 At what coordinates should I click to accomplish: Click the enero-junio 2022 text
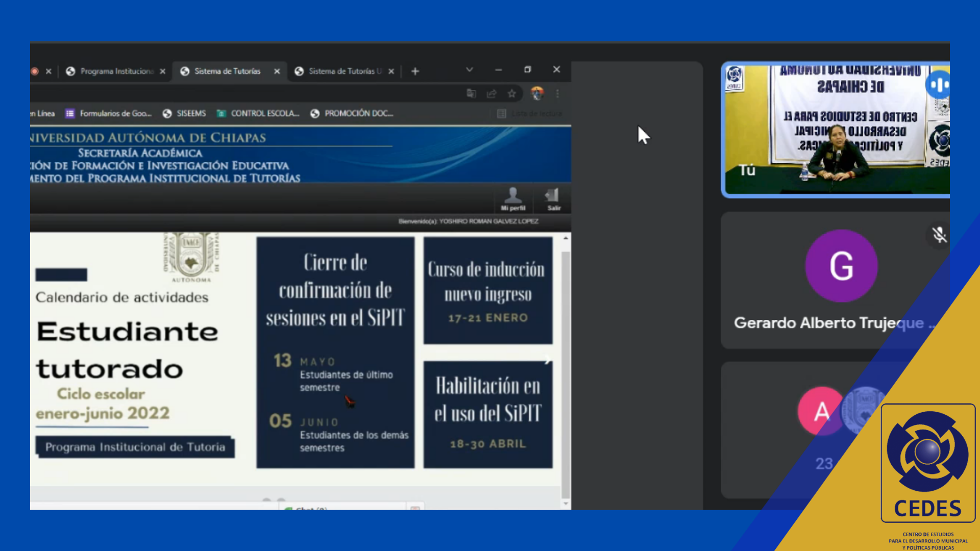[103, 413]
